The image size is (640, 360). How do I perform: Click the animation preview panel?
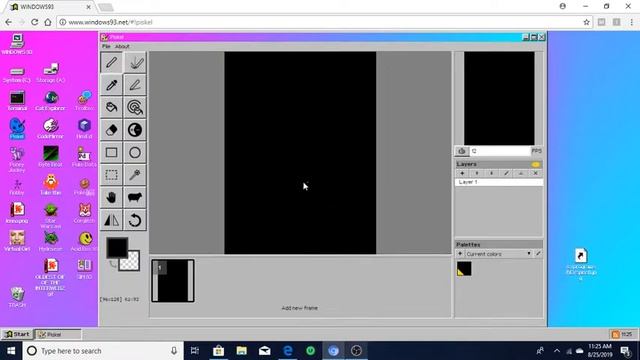499,98
